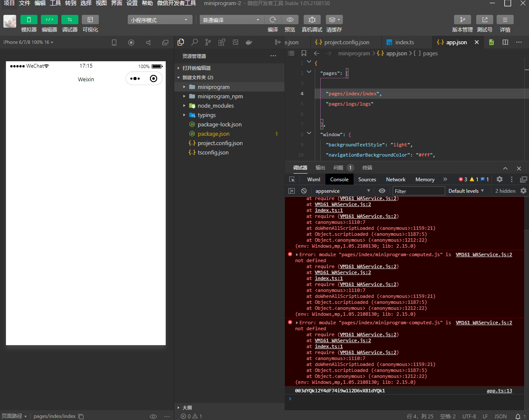Click the Docker whale icon
Screen dimensions: 529x420
coord(249,42)
